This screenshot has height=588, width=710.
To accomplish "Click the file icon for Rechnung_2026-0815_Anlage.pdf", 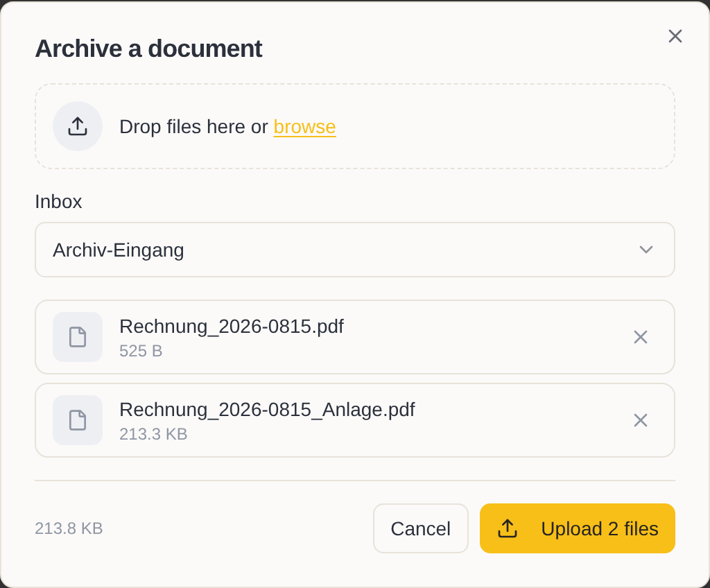I will tap(78, 420).
